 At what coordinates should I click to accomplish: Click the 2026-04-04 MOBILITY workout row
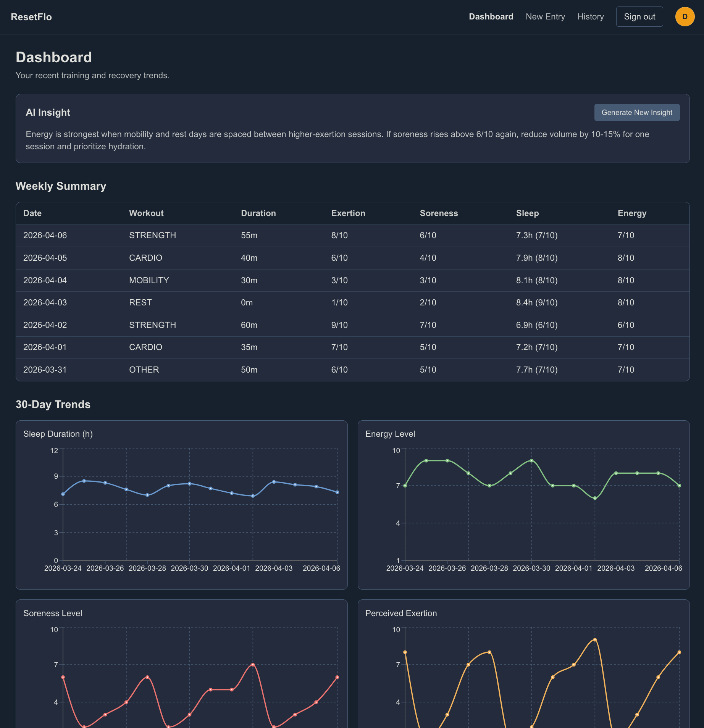[x=352, y=281]
